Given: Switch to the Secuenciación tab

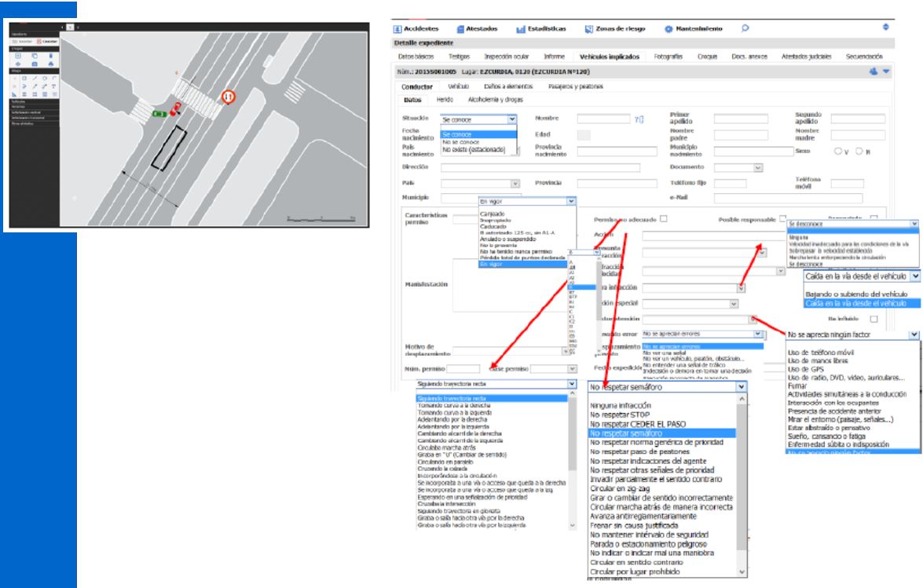Looking at the screenshot, I should pyautogui.click(x=864, y=57).
